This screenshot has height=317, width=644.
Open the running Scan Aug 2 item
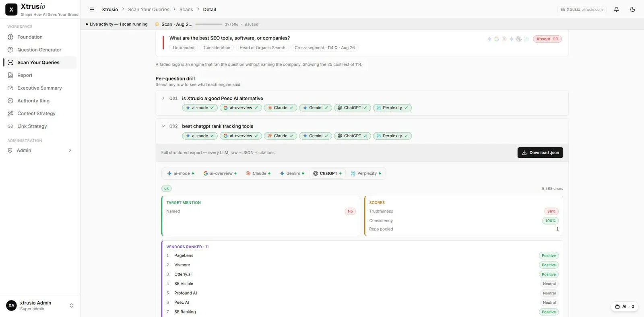pyautogui.click(x=173, y=24)
